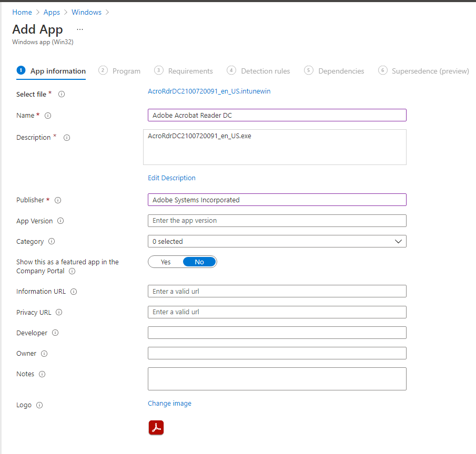This screenshot has height=454, width=476.
Task: Click info icon beside Name label
Action: coord(48,116)
